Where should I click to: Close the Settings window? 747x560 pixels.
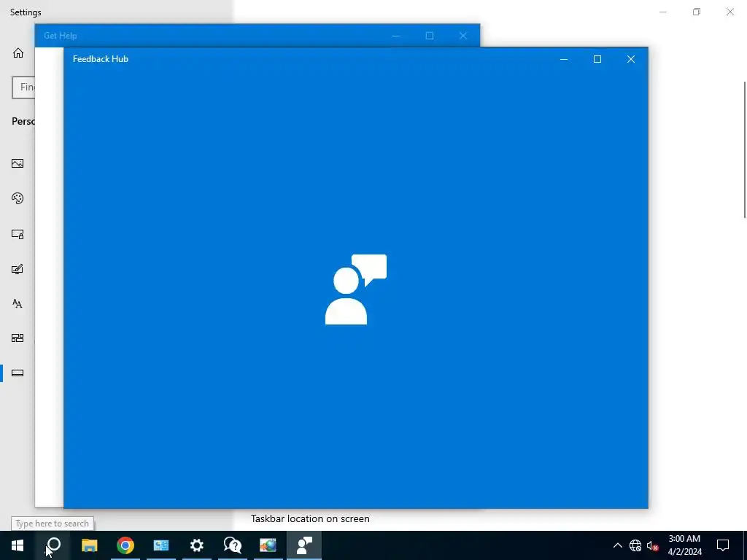[729, 12]
